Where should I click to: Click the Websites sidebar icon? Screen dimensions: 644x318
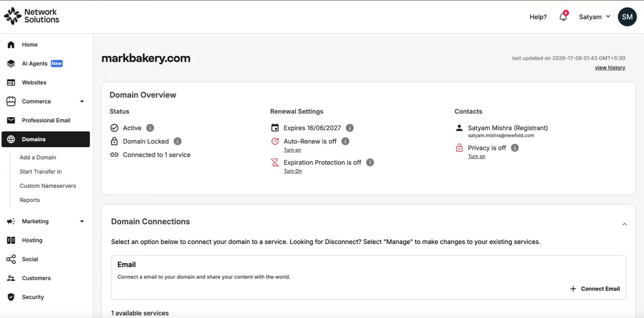[11, 82]
